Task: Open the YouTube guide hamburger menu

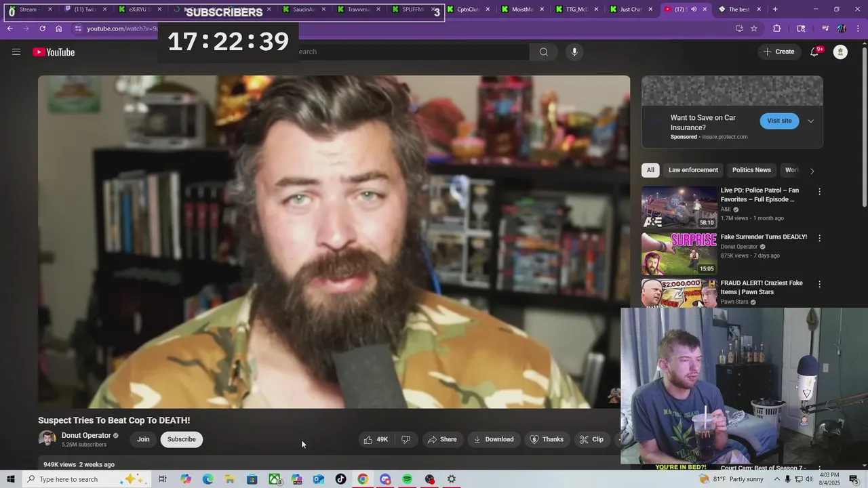Action: (16, 52)
